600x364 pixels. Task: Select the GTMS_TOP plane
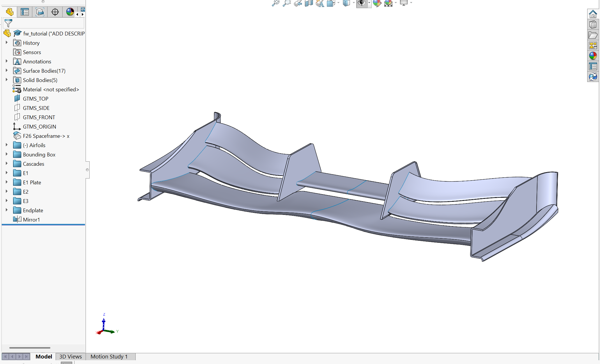pyautogui.click(x=36, y=99)
